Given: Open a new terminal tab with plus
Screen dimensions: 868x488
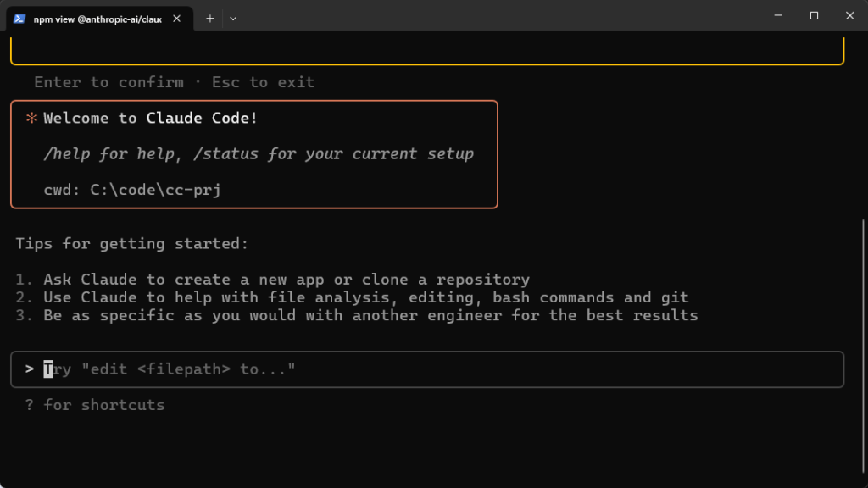Looking at the screenshot, I should pyautogui.click(x=210, y=19).
